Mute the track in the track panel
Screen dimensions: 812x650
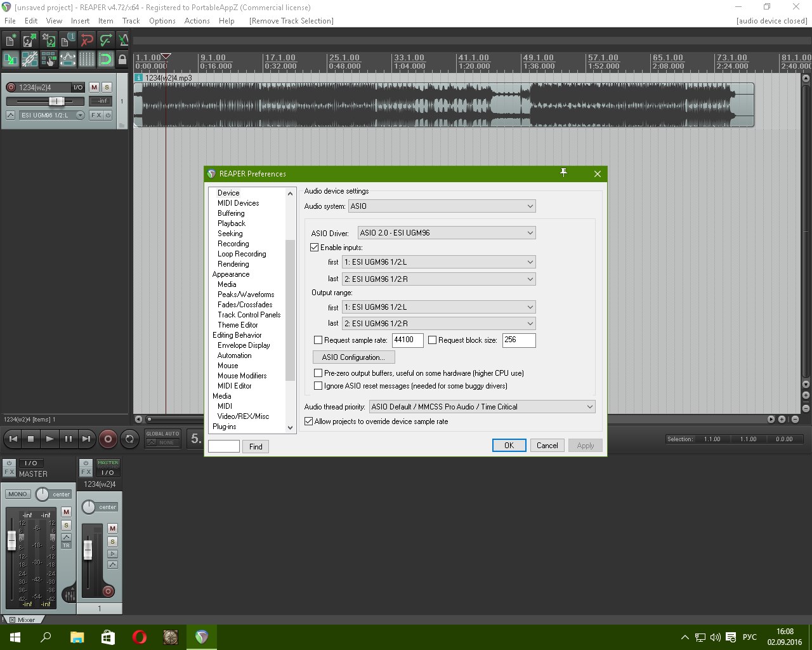pyautogui.click(x=95, y=88)
